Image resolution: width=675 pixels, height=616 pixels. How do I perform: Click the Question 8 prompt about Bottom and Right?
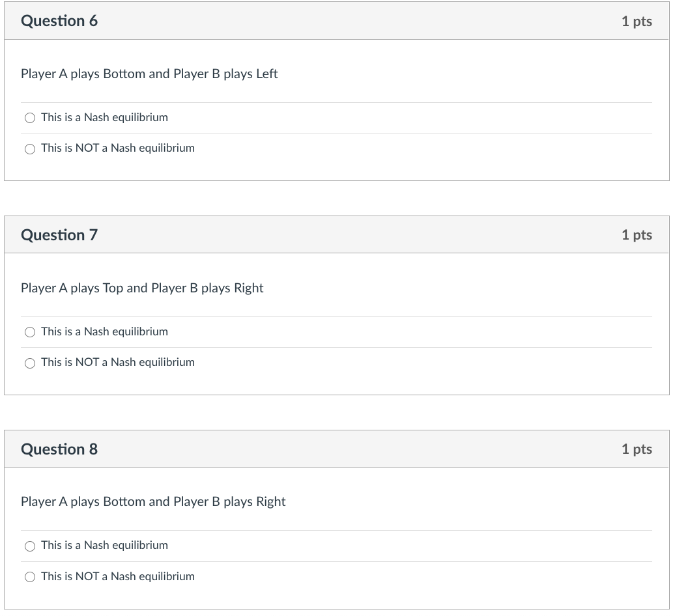153,501
